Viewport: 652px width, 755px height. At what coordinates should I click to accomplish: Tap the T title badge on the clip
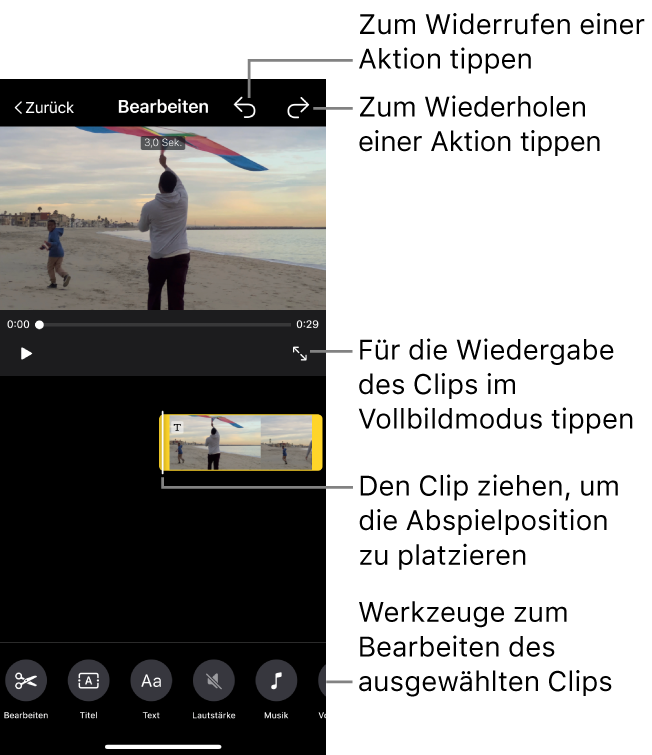point(177,427)
